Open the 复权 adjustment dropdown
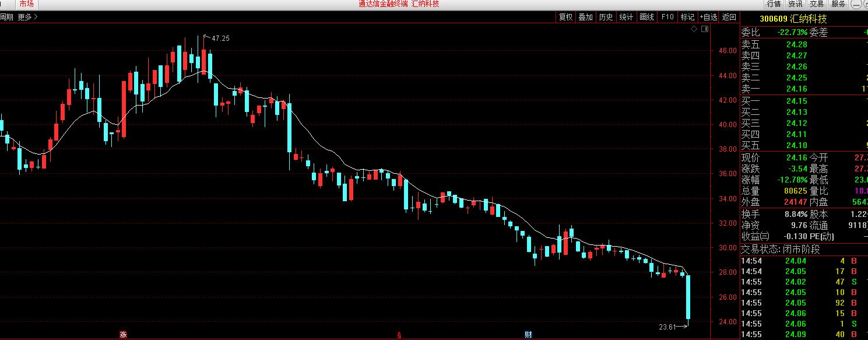Image resolution: width=868 pixels, height=340 pixels. coord(565,17)
